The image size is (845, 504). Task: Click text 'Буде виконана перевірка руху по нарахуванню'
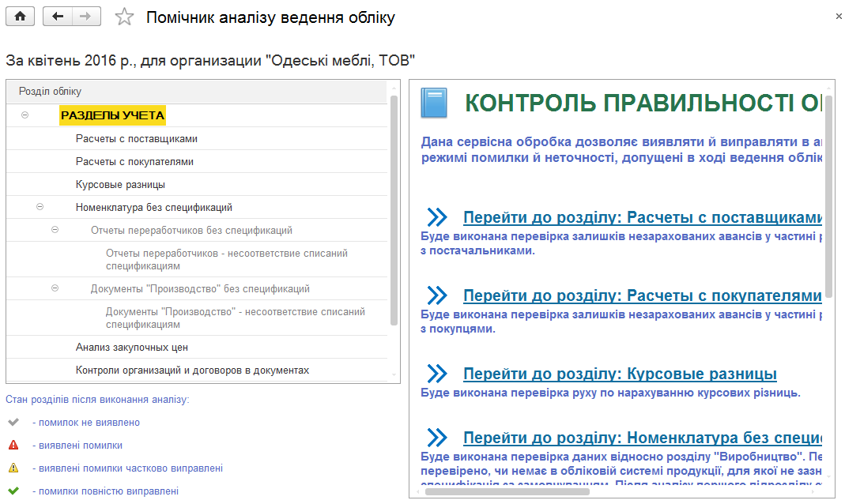tap(610, 393)
